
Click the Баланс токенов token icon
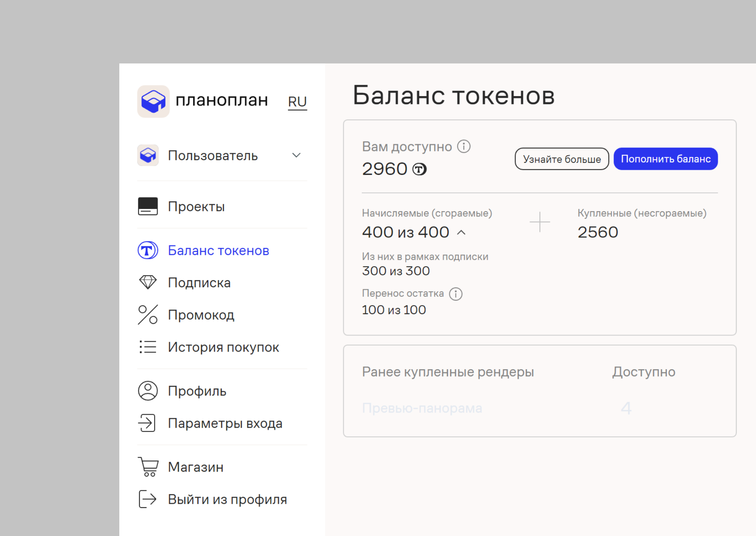(148, 250)
